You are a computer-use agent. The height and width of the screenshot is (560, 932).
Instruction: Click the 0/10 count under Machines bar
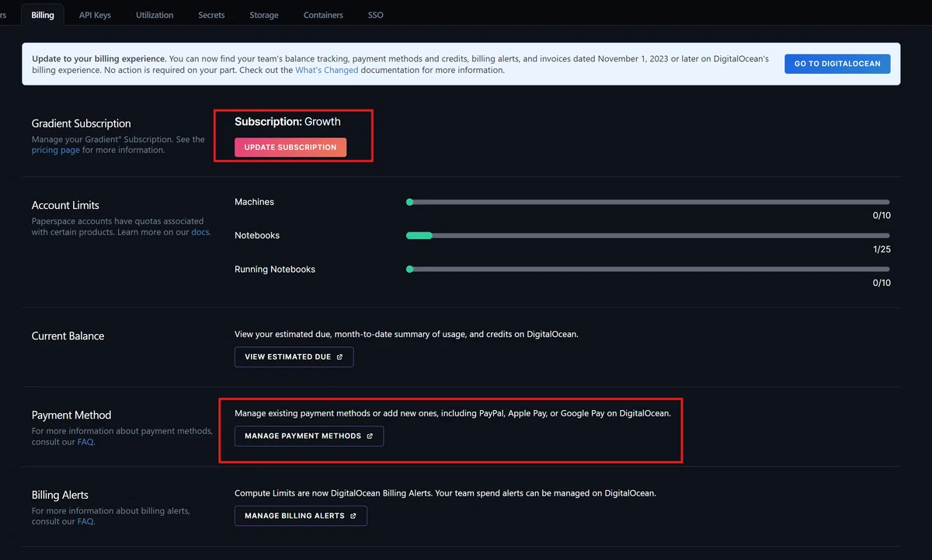tap(882, 216)
